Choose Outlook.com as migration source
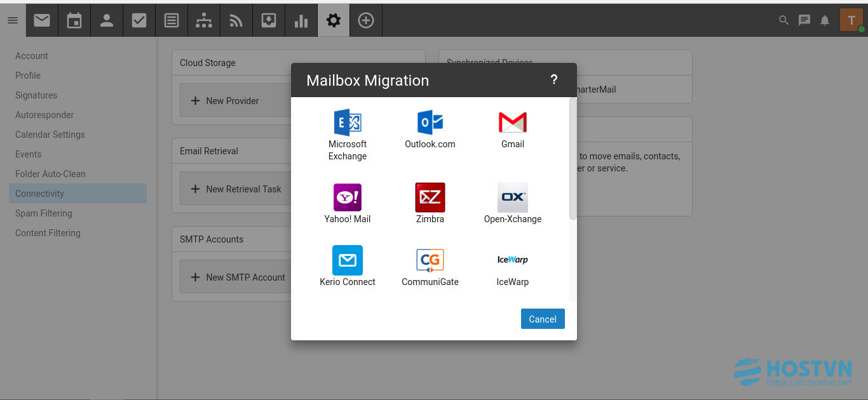 pos(430,129)
